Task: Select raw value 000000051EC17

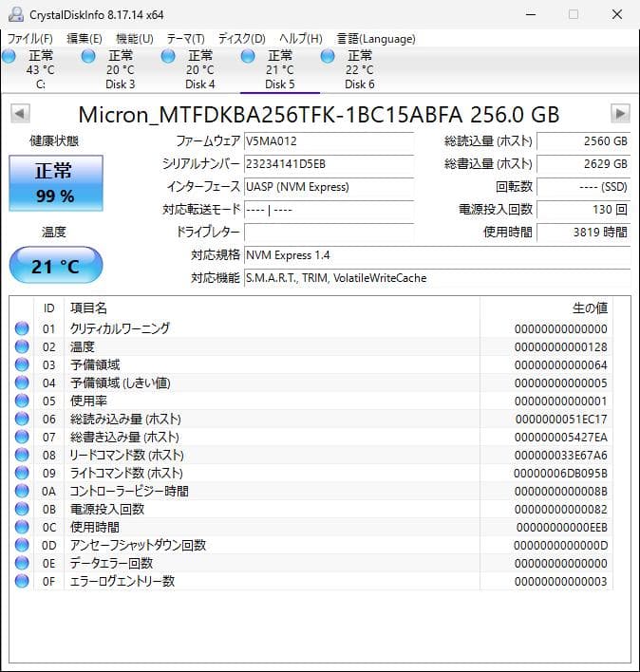Action: point(561,419)
